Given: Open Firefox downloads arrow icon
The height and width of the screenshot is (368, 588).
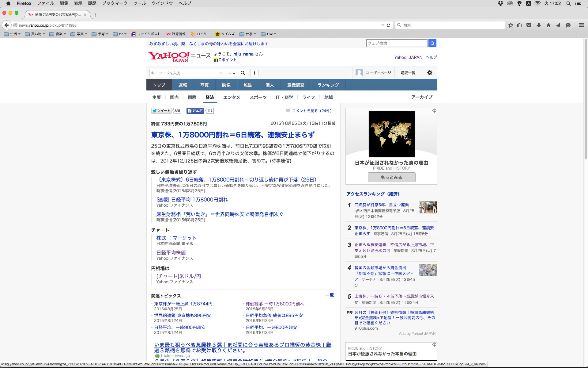Looking at the screenshot, I should (539, 25).
